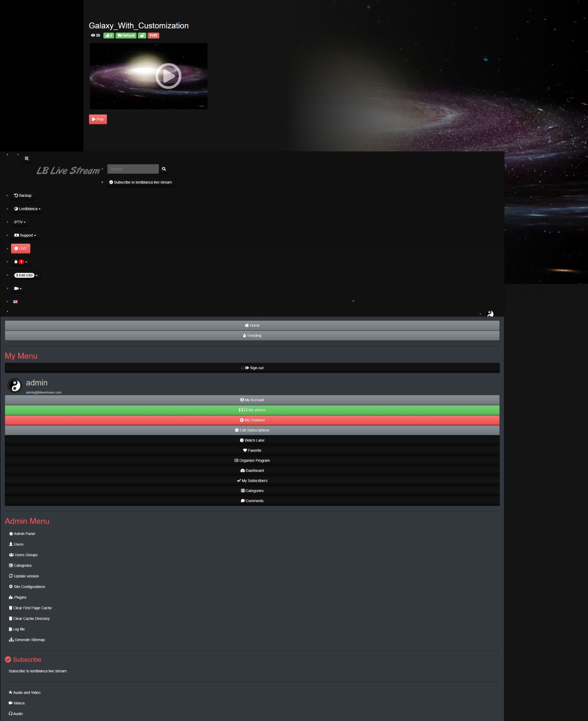Open the notifications bell dropdown
The height and width of the screenshot is (721, 588).
(21, 261)
